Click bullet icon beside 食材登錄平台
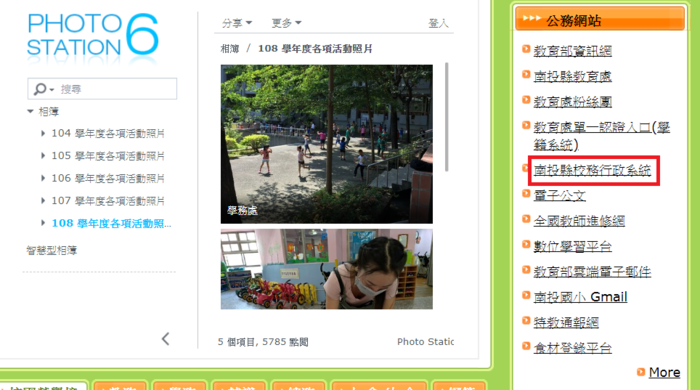The width and height of the screenshot is (700, 390). (x=526, y=346)
